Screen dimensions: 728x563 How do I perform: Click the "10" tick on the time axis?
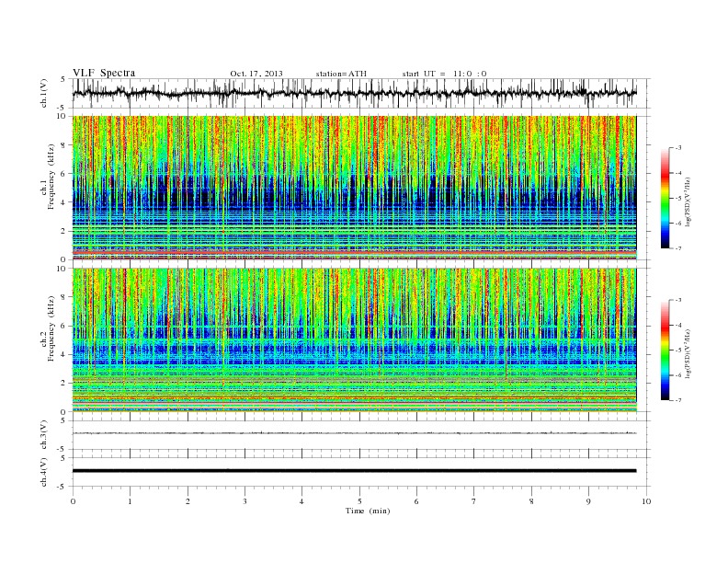646,501
